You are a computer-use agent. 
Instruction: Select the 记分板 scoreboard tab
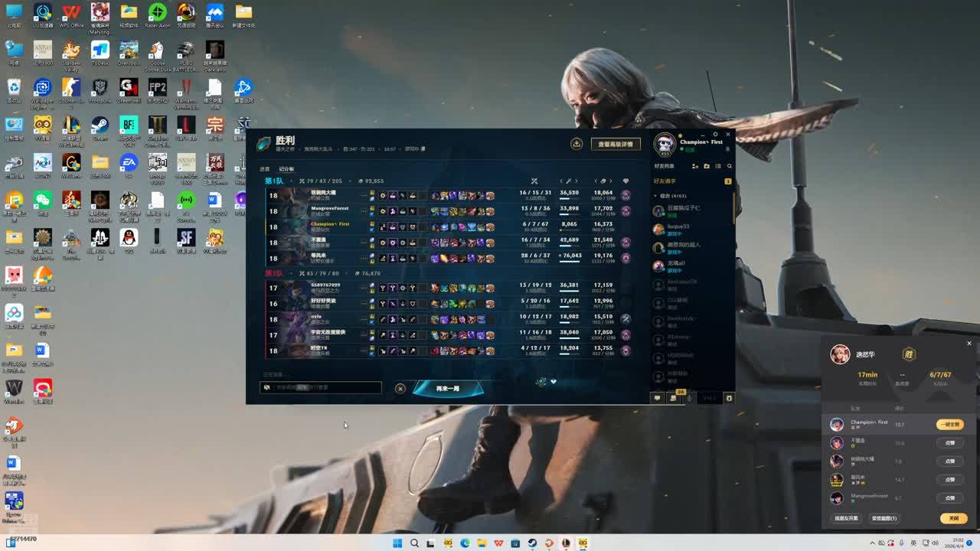click(x=286, y=169)
